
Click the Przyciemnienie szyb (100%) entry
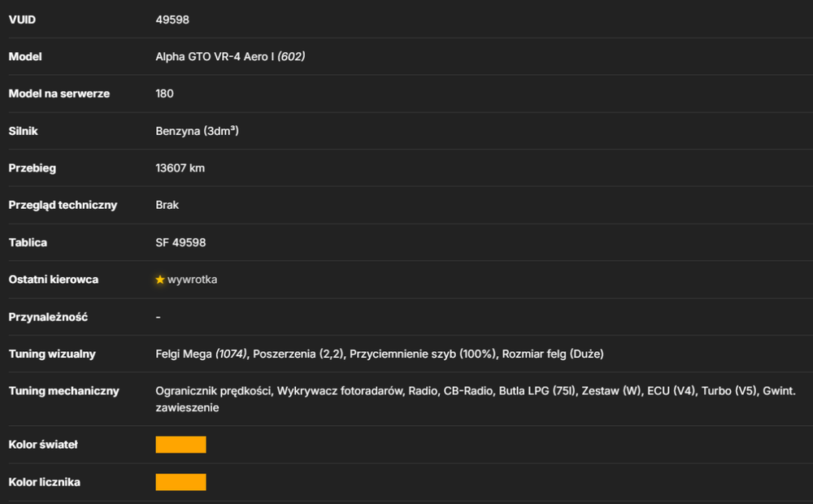click(423, 354)
